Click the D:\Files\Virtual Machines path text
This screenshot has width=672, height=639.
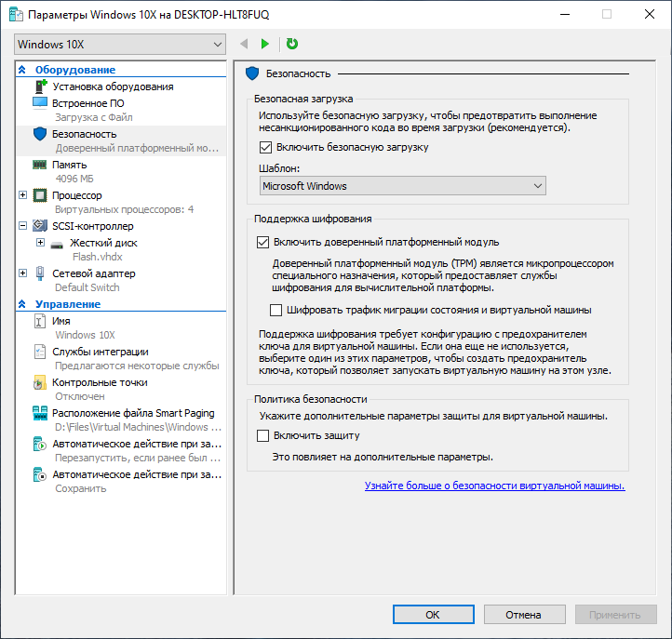[138, 427]
